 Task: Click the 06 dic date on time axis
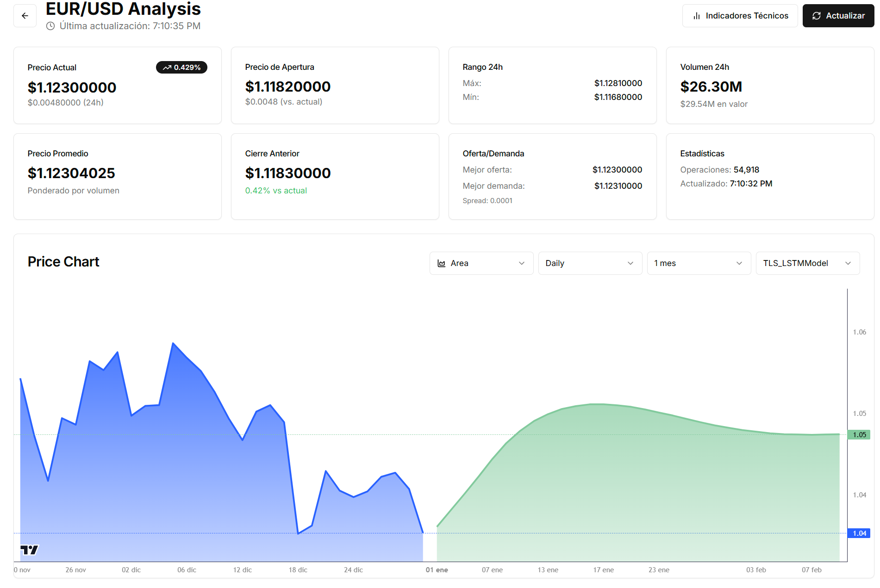187,570
